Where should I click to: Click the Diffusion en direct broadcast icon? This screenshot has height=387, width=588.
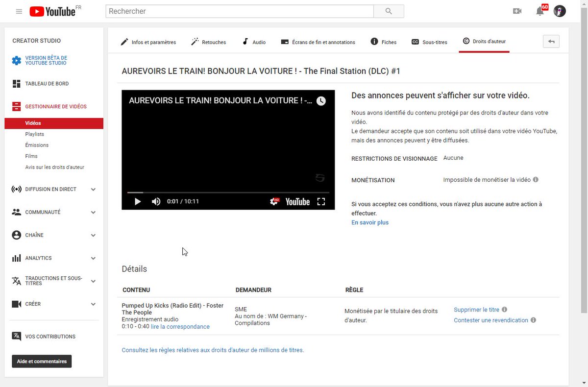17,189
